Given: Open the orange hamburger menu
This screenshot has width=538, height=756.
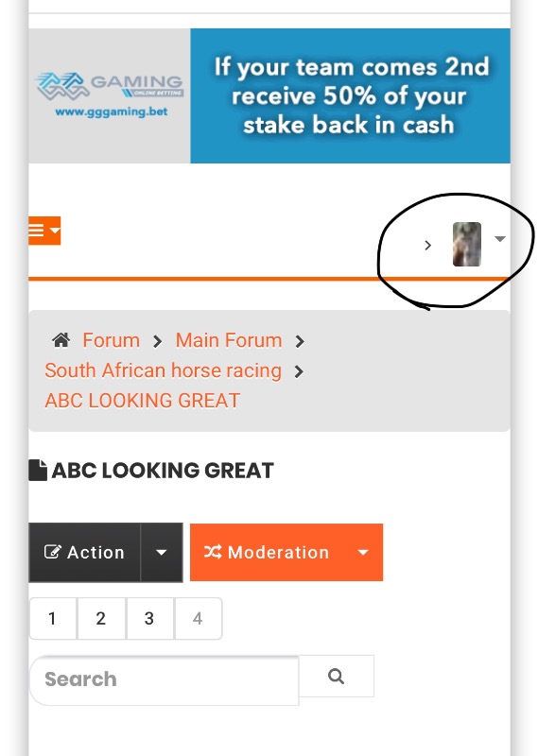Looking at the screenshot, I should 44,231.
